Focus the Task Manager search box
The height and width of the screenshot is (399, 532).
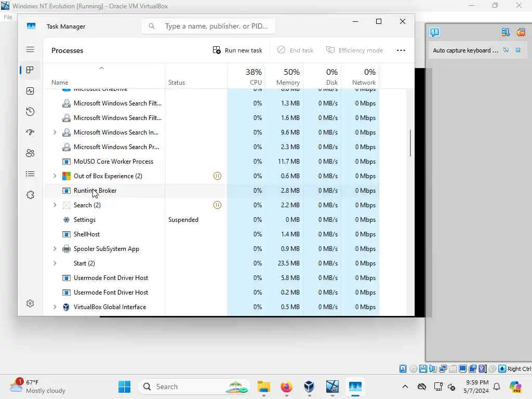point(208,26)
